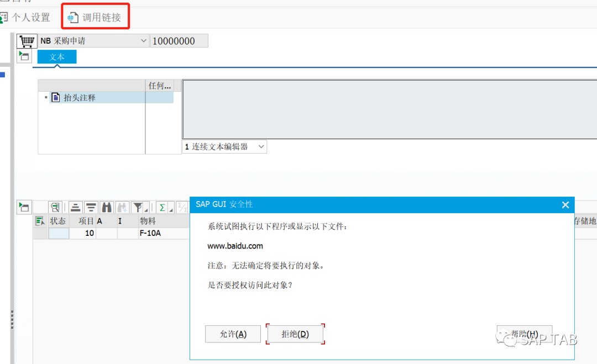Click the I column header
Image resolution: width=597 pixels, height=364 pixels.
tap(128, 221)
